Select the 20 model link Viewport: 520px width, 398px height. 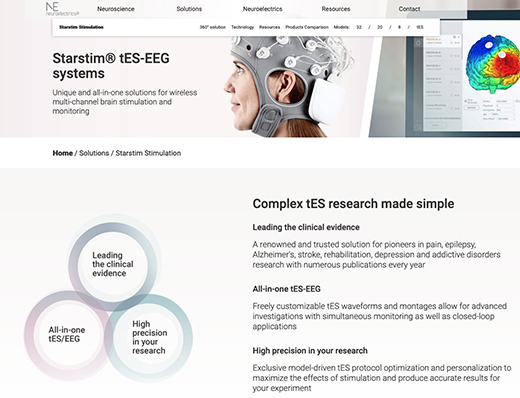[380, 27]
